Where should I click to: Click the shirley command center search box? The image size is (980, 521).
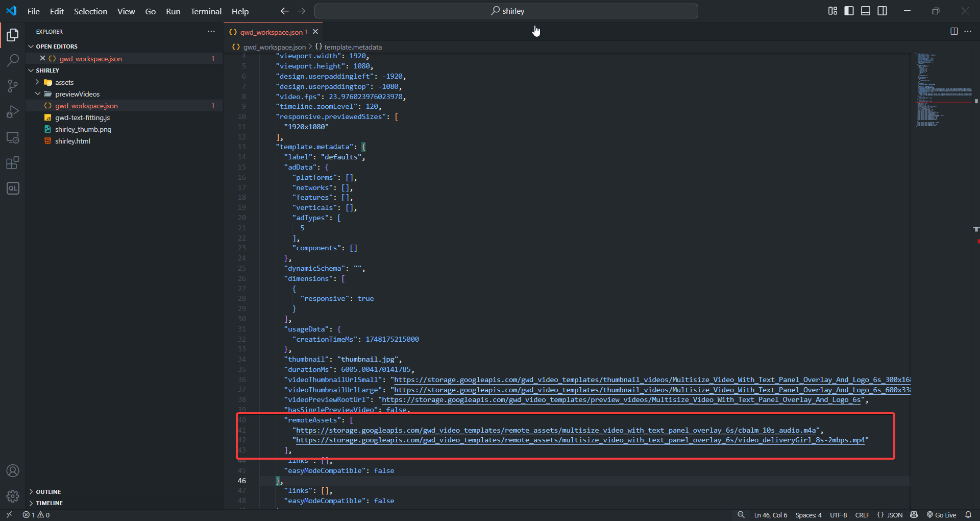coord(506,11)
